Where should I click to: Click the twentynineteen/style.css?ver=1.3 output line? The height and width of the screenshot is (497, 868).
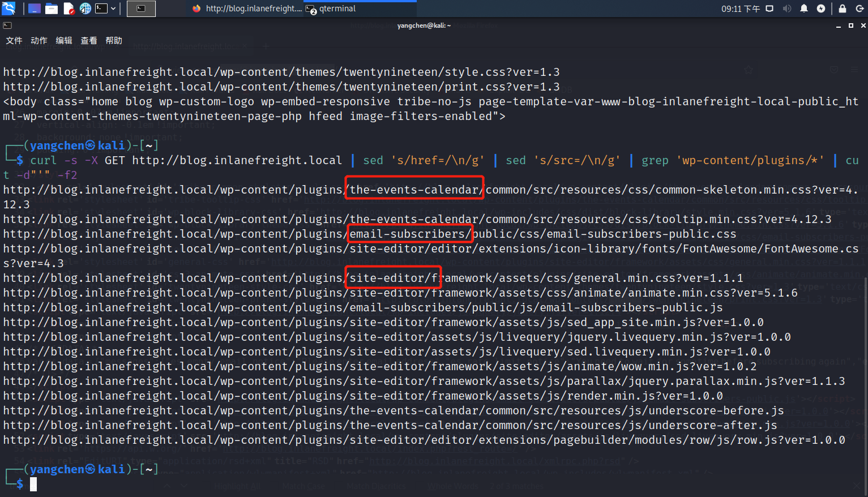click(281, 72)
